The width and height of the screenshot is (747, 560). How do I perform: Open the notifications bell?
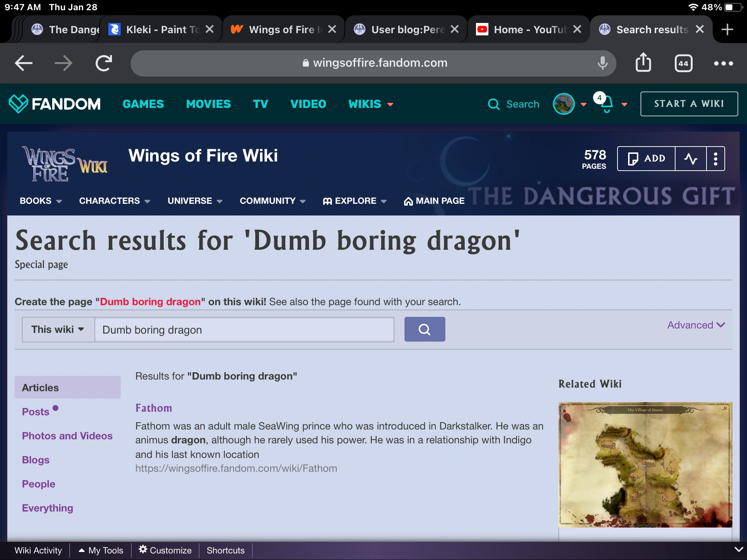pos(606,105)
